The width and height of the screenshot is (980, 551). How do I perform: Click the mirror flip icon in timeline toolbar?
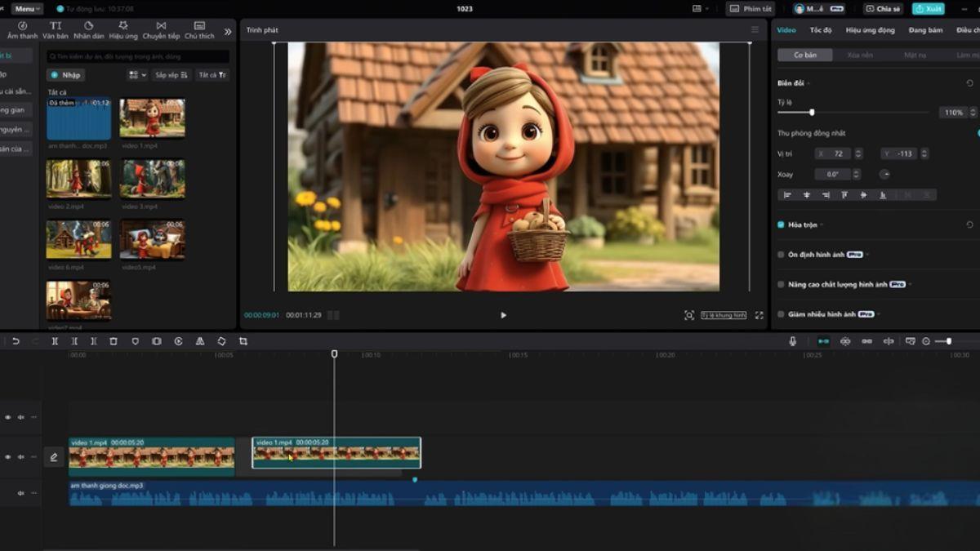(200, 341)
